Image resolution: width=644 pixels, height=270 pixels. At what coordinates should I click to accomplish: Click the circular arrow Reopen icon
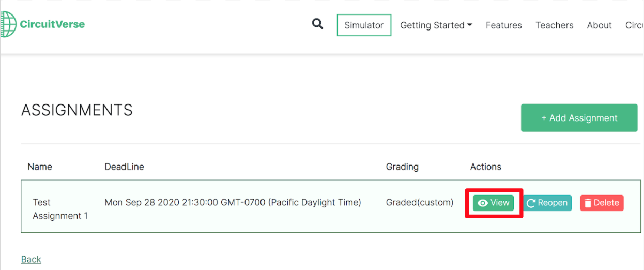531,203
